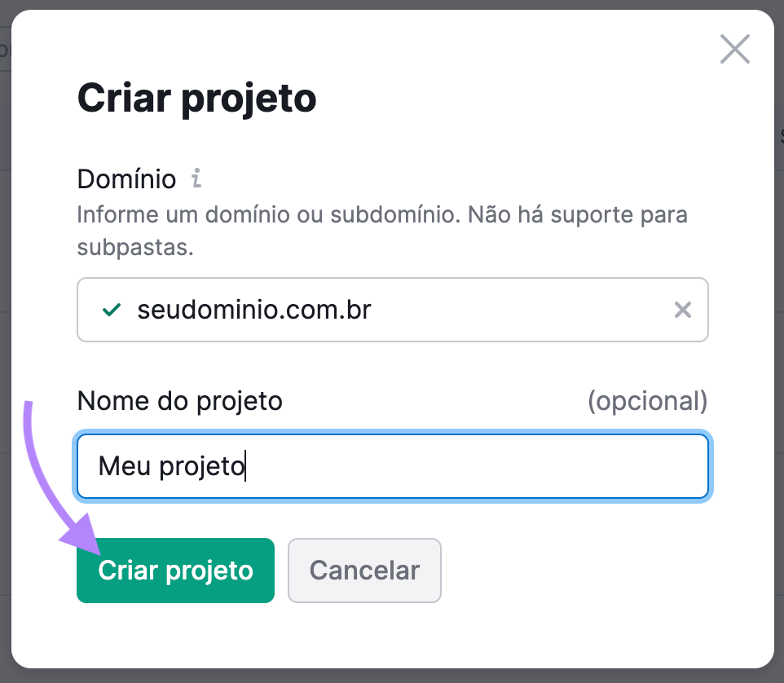Click the Criar projeto dialog title
The width and height of the screenshot is (784, 683).
click(x=196, y=98)
